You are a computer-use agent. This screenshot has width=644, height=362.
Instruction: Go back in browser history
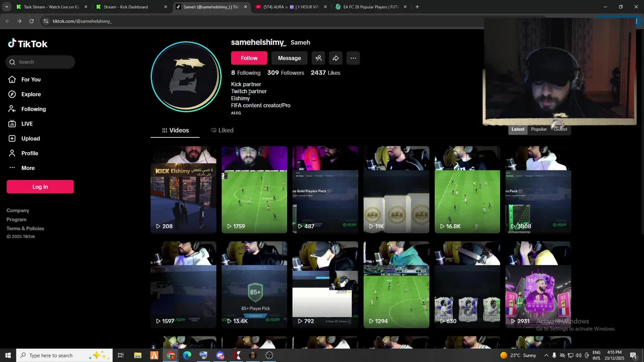click(x=7, y=21)
